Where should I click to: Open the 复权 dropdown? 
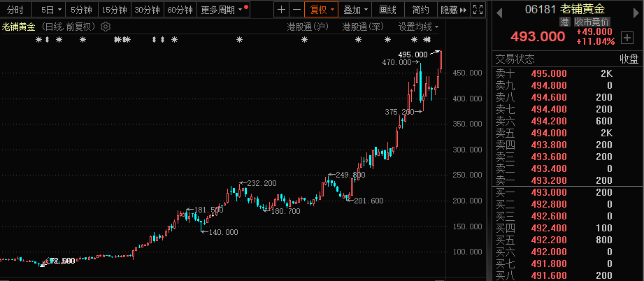pos(322,10)
